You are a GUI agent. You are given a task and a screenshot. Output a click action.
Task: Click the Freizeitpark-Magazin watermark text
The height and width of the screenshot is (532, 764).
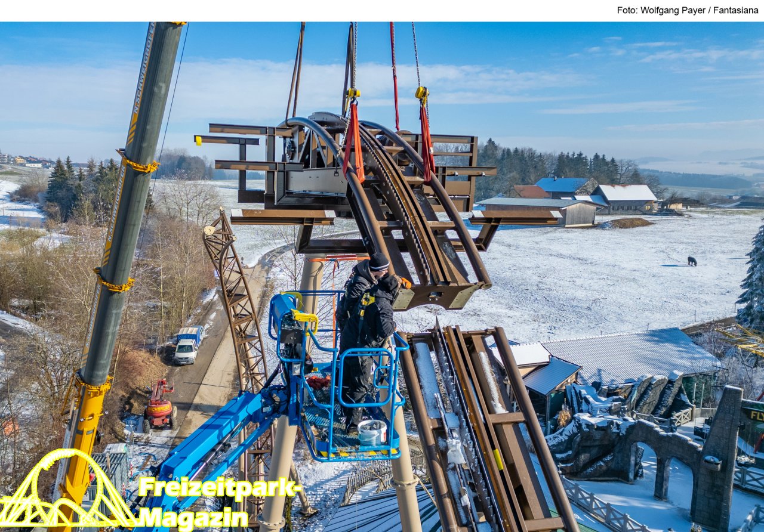[x=218, y=502]
